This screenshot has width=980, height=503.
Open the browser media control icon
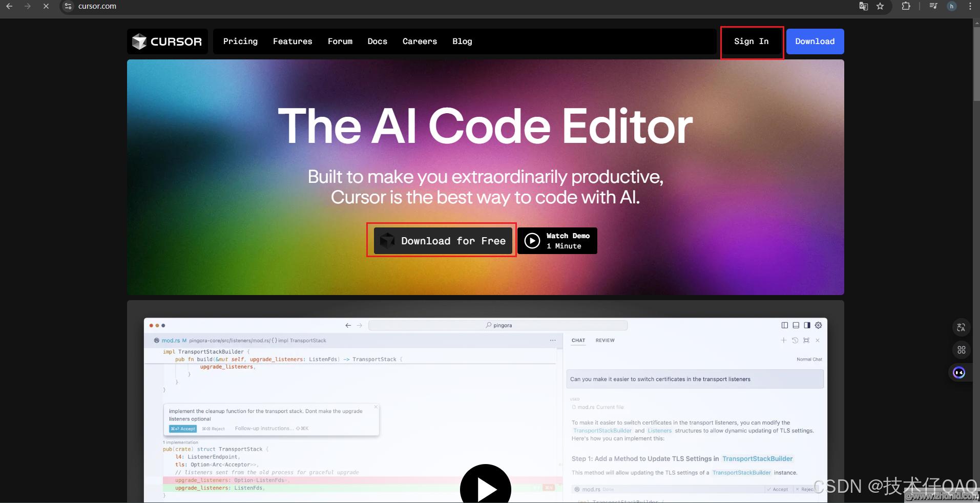tap(933, 6)
